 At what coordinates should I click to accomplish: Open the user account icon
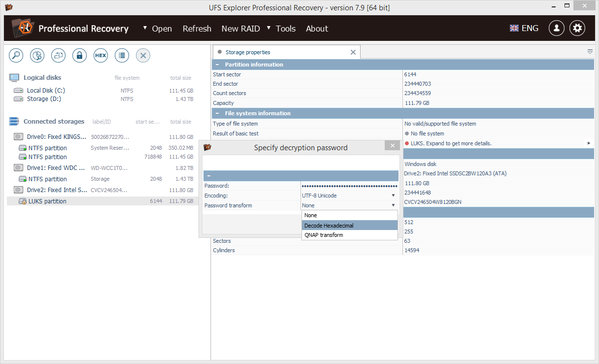pyautogui.click(x=557, y=28)
